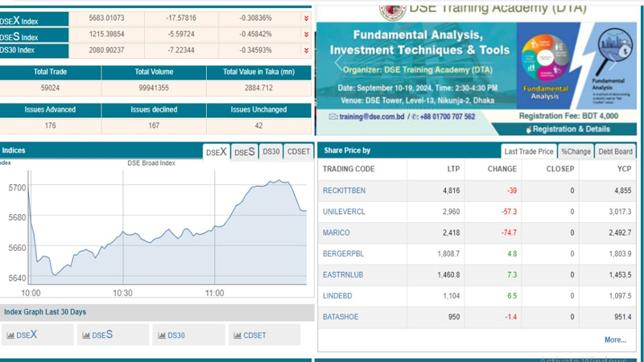Image resolution: width=644 pixels, height=362 pixels.
Task: Click the DSE Training Academy logo
Action: coord(392,10)
